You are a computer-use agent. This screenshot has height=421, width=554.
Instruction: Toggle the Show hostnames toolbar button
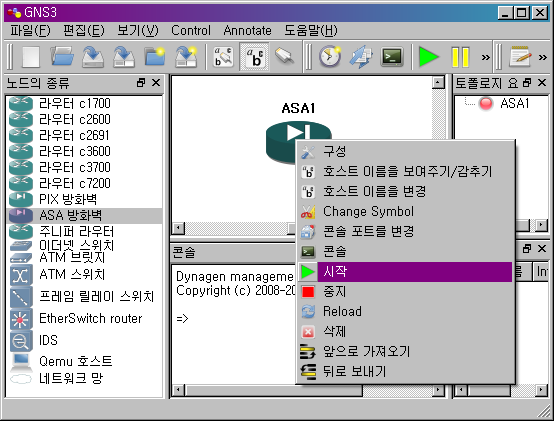[254, 57]
